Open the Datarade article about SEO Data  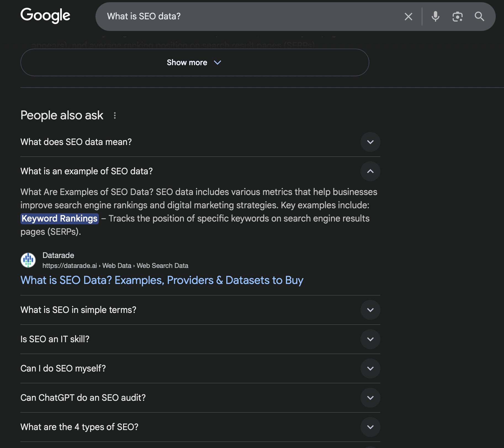point(161,280)
